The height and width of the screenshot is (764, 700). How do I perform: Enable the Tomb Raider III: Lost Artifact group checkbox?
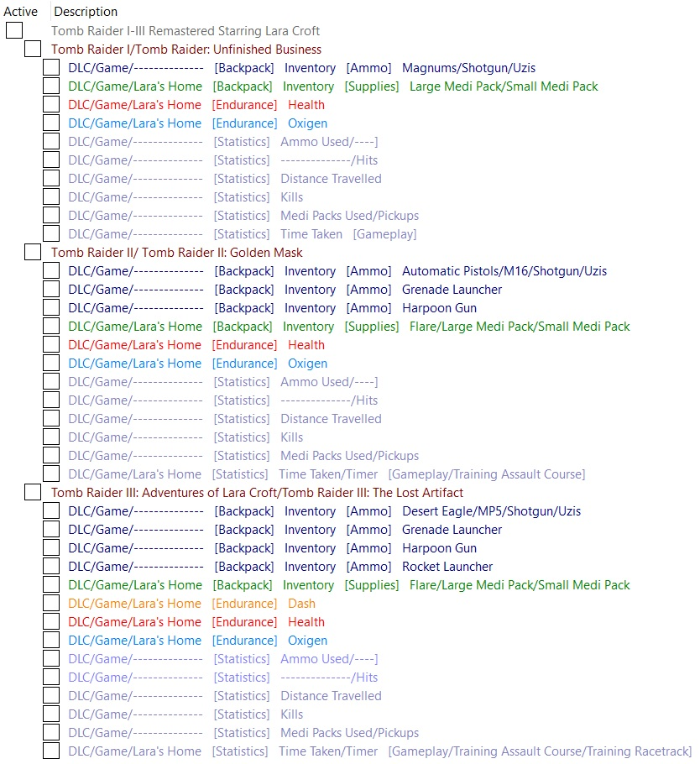tap(33, 492)
